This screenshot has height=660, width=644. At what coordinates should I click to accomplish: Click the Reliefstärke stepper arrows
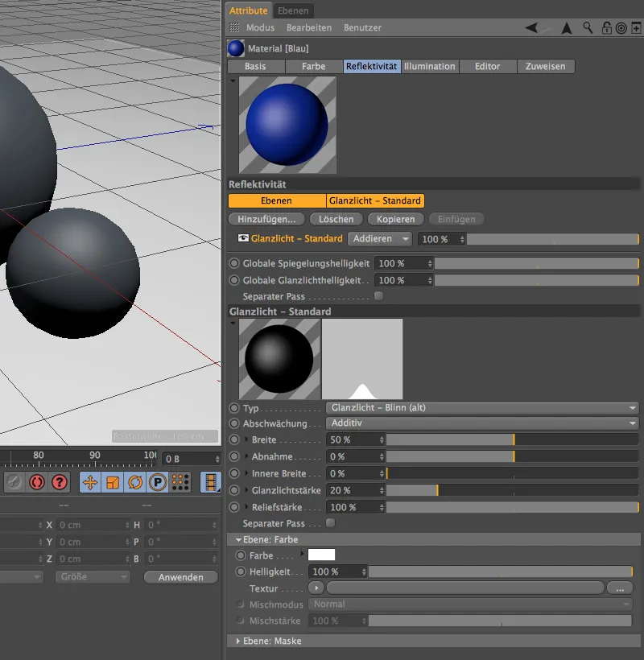coord(382,507)
